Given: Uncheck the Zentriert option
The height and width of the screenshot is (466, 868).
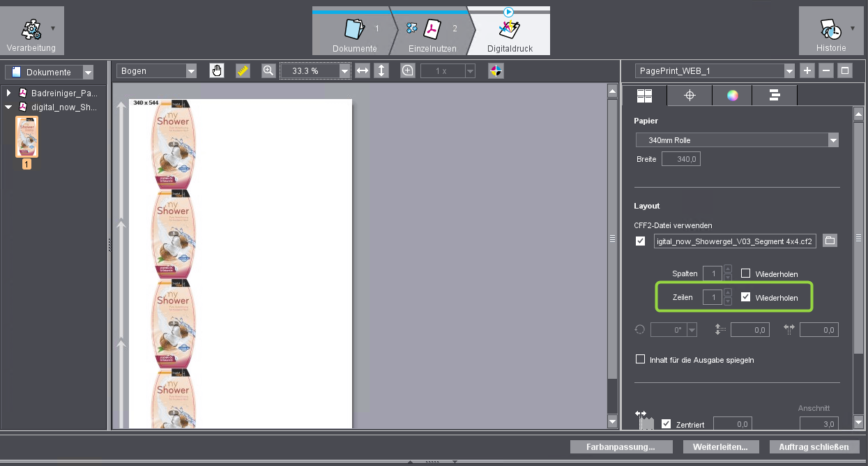Looking at the screenshot, I should 666,423.
